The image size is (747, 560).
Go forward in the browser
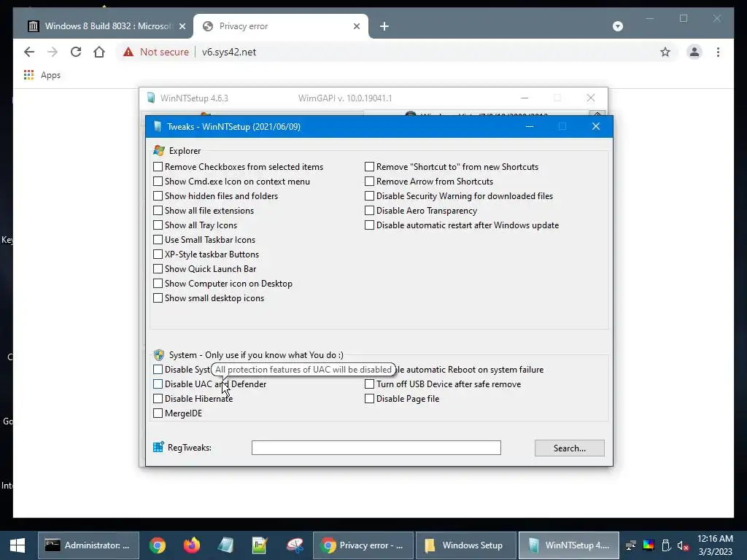coord(53,52)
